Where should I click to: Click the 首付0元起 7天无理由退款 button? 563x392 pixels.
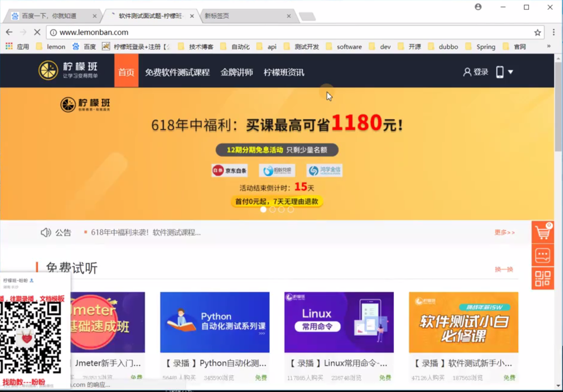point(277,201)
